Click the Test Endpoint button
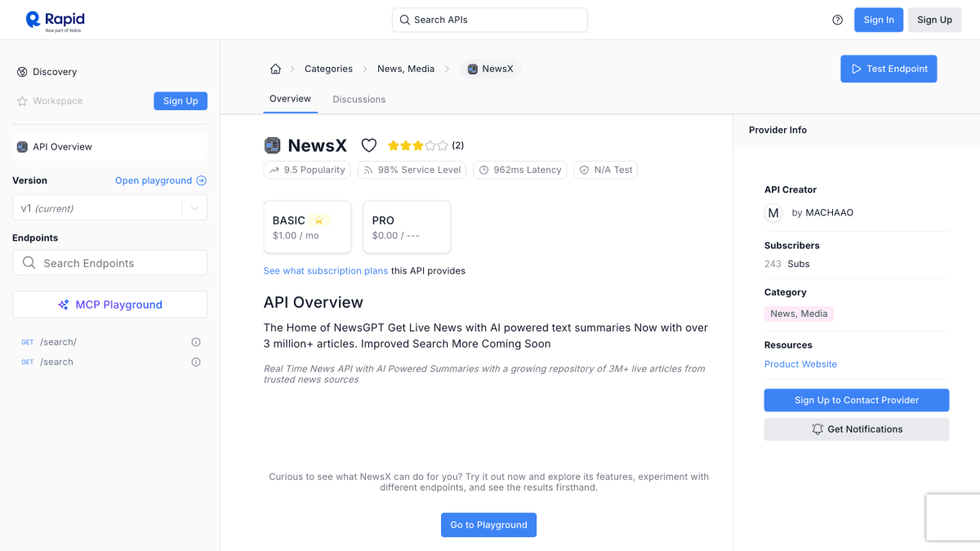The width and height of the screenshot is (980, 551). point(889,69)
